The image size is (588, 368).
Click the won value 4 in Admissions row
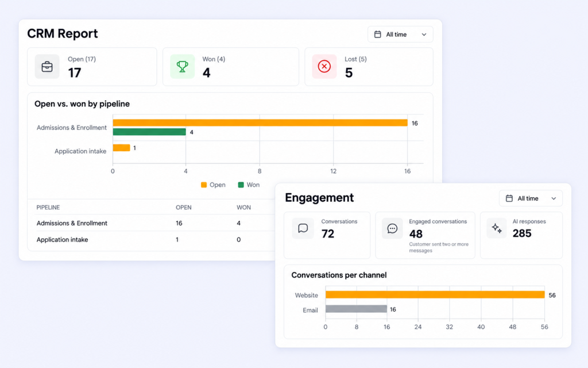(x=238, y=223)
